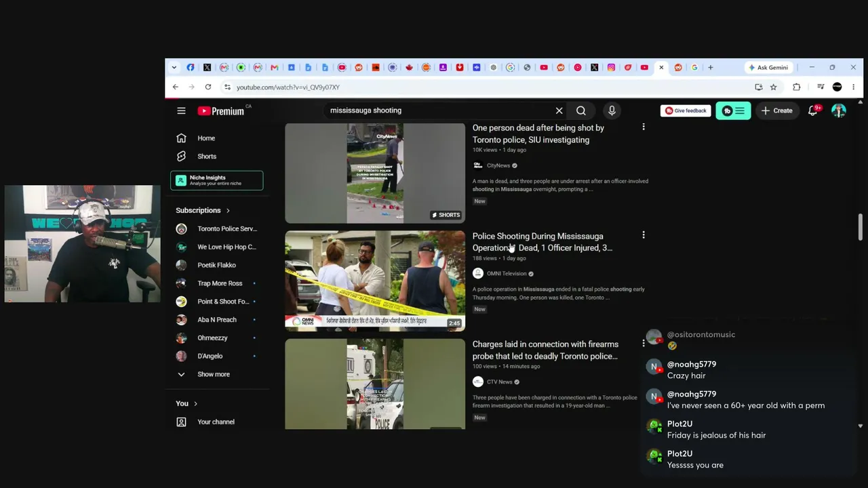Click the Create button

point(776,110)
